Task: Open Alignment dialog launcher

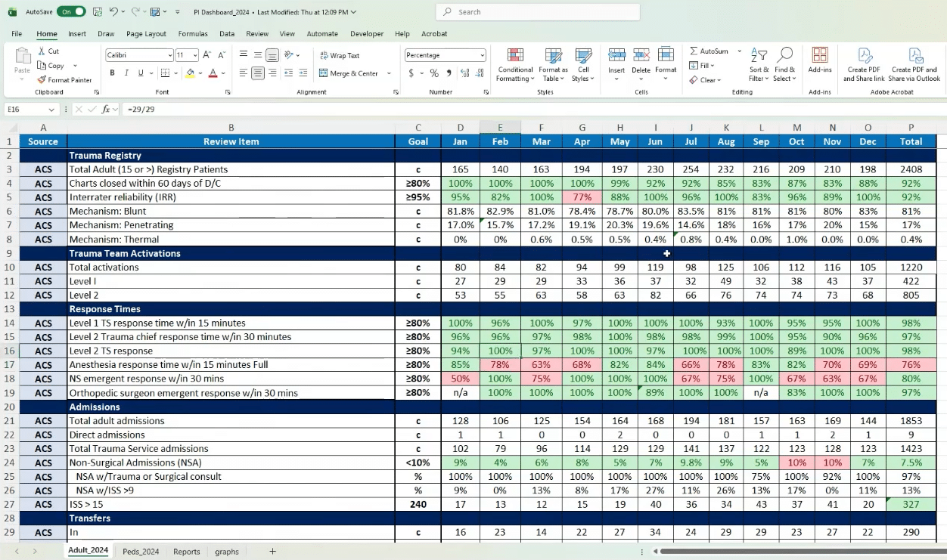Action: pyautogui.click(x=396, y=92)
